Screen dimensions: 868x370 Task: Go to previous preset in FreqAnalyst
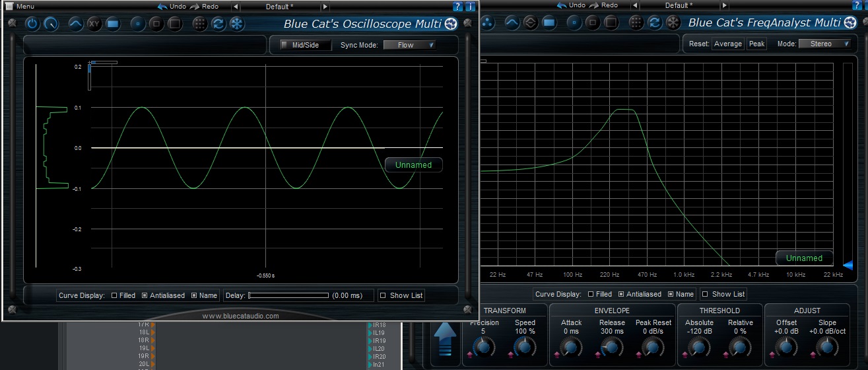point(634,5)
